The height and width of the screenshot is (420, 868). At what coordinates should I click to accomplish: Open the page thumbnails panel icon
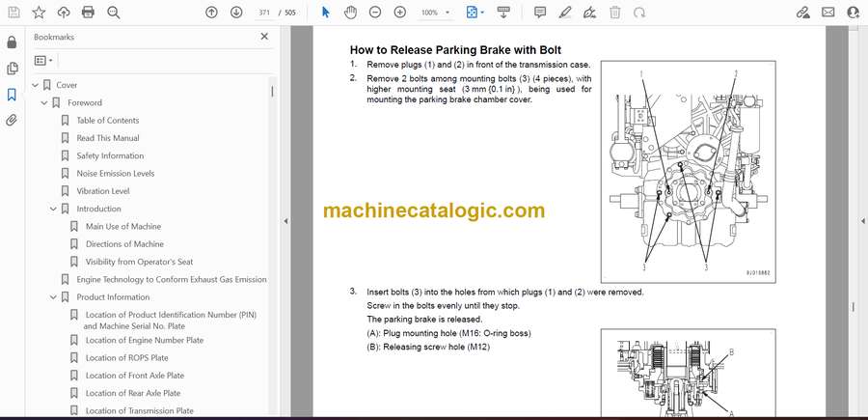pyautogui.click(x=12, y=69)
